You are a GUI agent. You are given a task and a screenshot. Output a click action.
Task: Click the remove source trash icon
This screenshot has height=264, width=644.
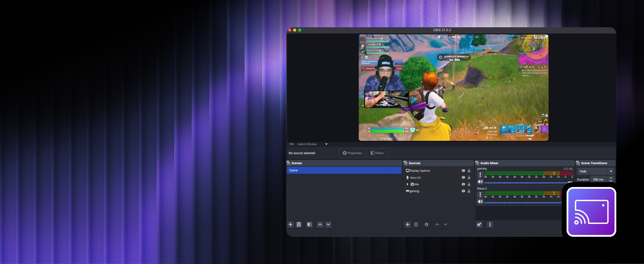pyautogui.click(x=416, y=224)
